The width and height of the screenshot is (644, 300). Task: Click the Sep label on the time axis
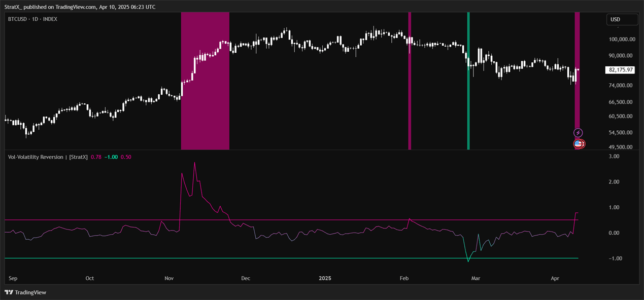click(x=13, y=278)
